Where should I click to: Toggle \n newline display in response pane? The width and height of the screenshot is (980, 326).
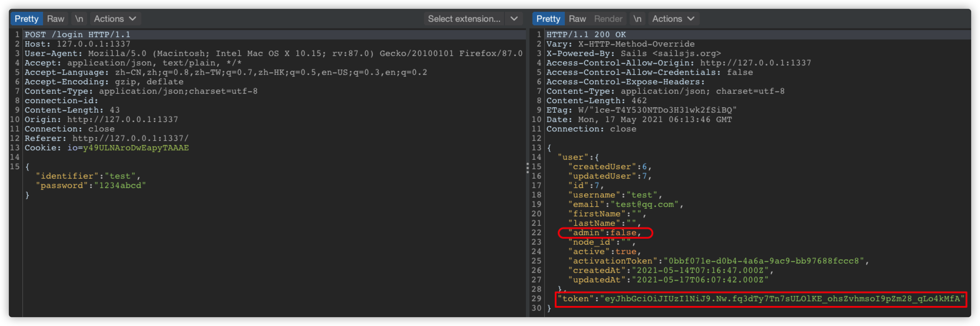pyautogui.click(x=637, y=19)
